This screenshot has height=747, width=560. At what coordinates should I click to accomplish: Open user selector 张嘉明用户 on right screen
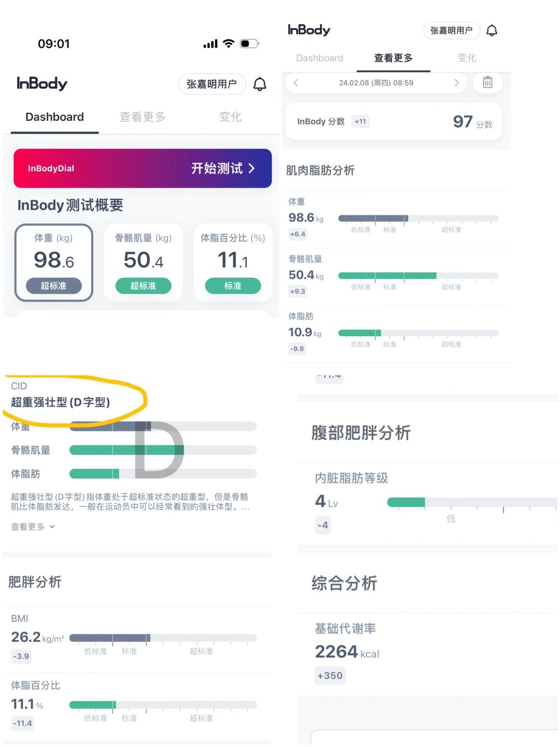452,31
